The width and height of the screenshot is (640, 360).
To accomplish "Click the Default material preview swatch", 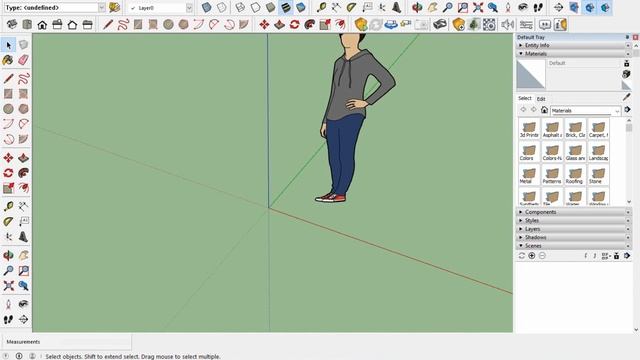I will [x=531, y=74].
